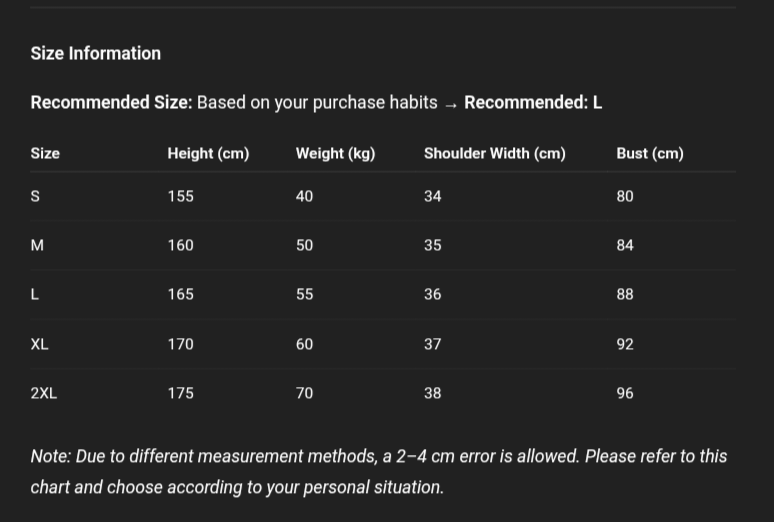Click weight value 70 in table
Screen dimensions: 774x522
tap(304, 394)
